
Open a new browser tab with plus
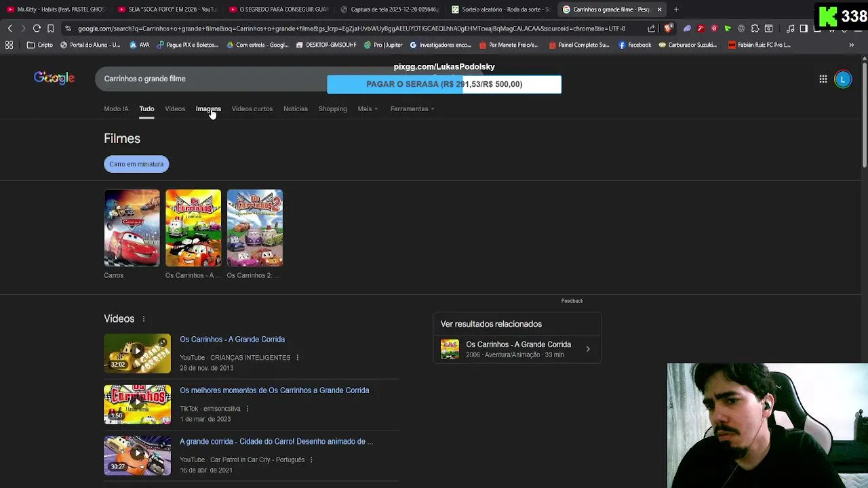click(676, 9)
